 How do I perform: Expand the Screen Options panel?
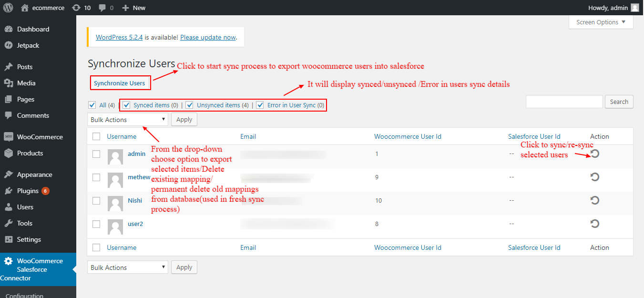601,22
